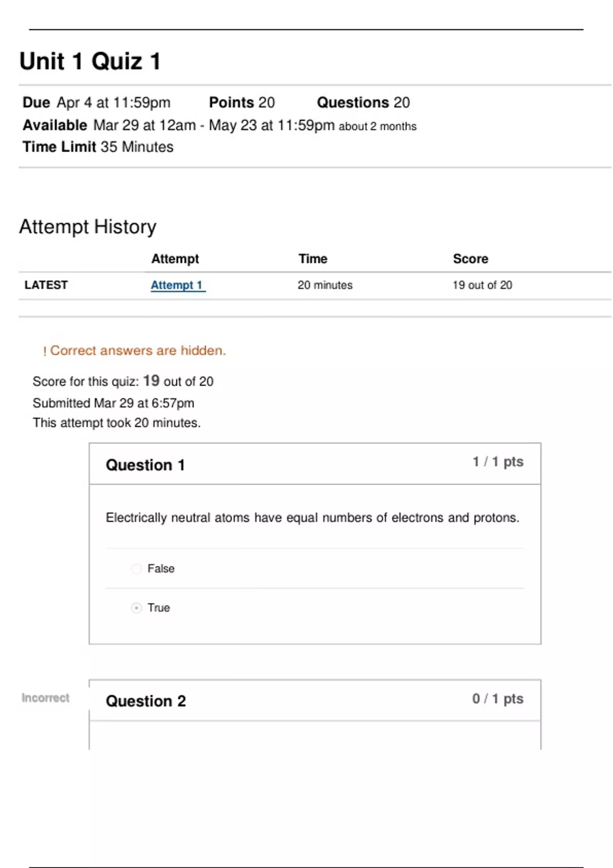Screen dimensions: 613x868
Task: Click the Question 1 heading
Action: pos(145,465)
